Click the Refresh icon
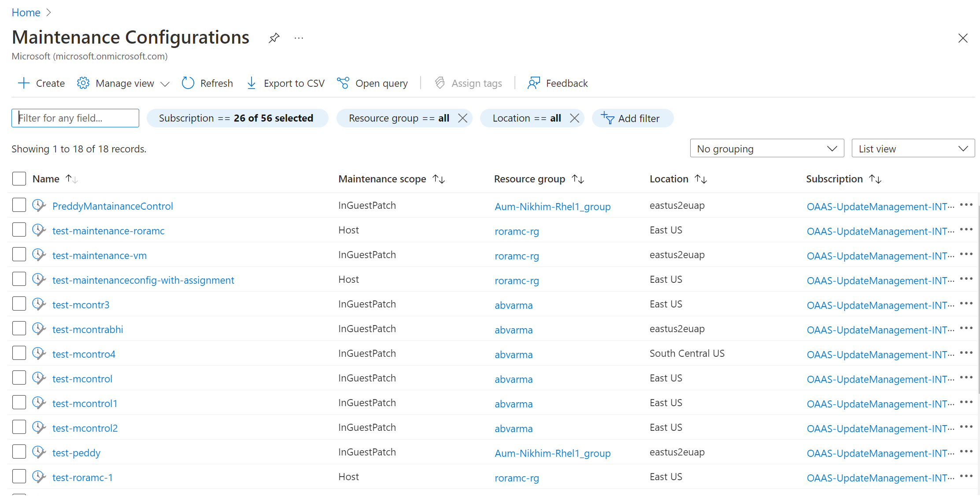The height and width of the screenshot is (496, 980). (188, 83)
